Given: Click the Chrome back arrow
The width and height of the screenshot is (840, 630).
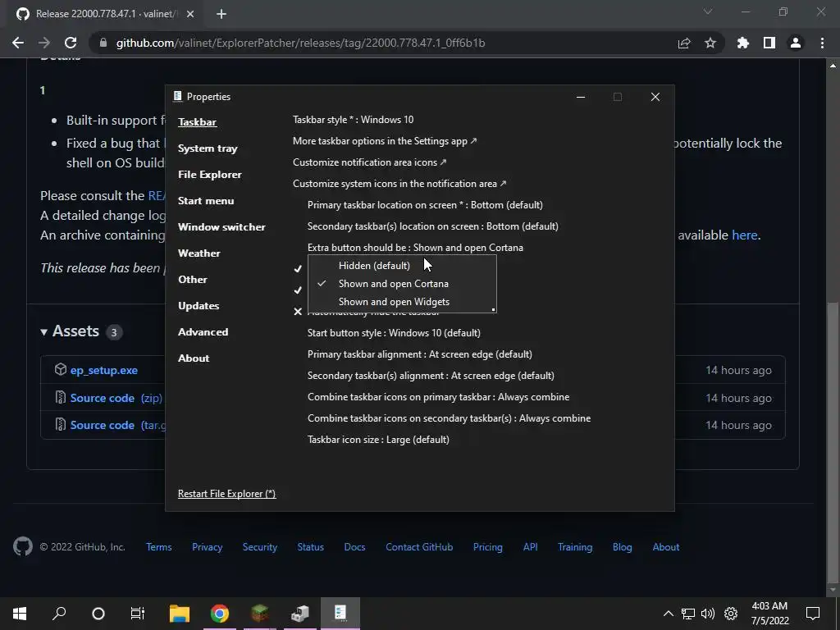Looking at the screenshot, I should 18,43.
